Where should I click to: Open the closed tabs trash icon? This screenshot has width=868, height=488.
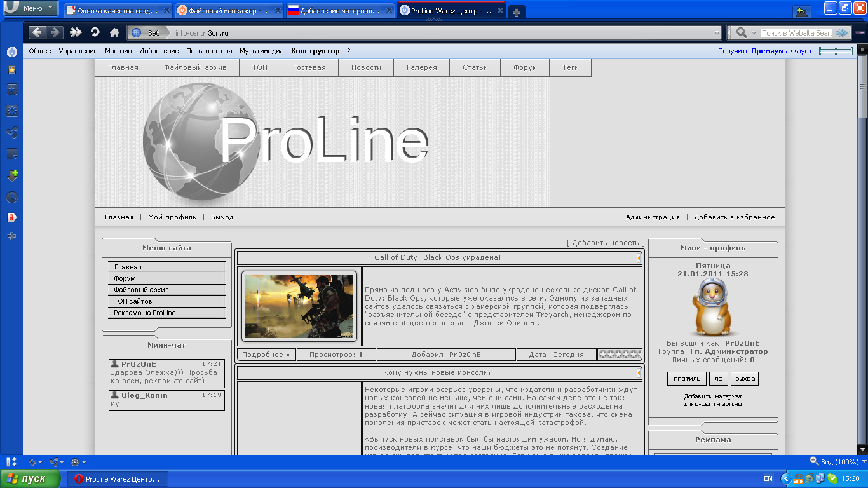801,12
